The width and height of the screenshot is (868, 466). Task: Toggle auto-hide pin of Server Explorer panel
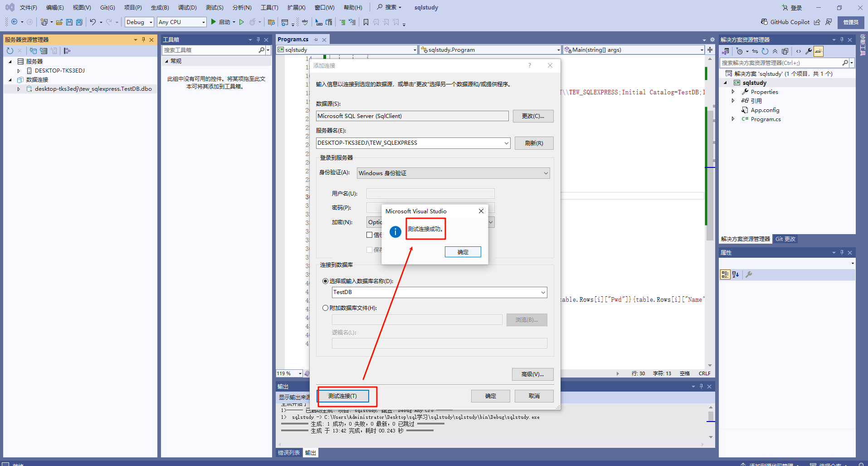pos(143,39)
